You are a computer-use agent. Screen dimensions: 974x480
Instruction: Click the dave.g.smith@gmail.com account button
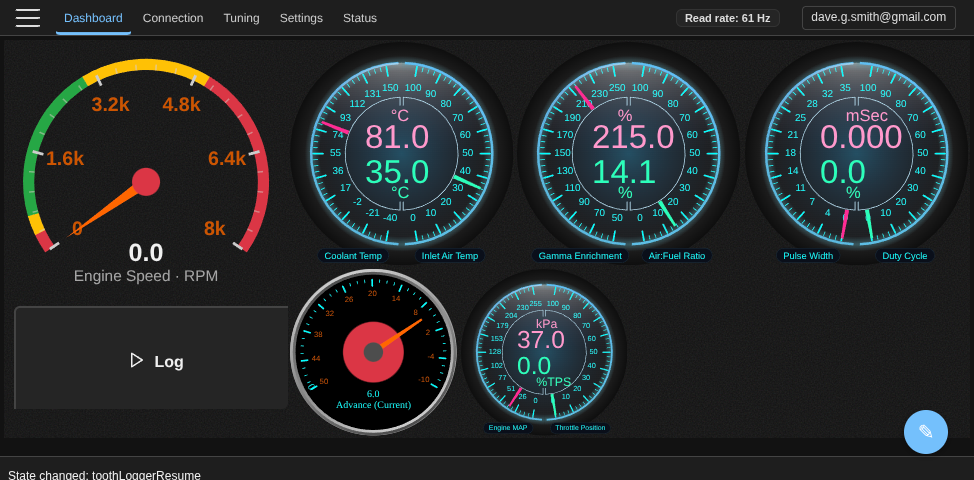coord(878,17)
